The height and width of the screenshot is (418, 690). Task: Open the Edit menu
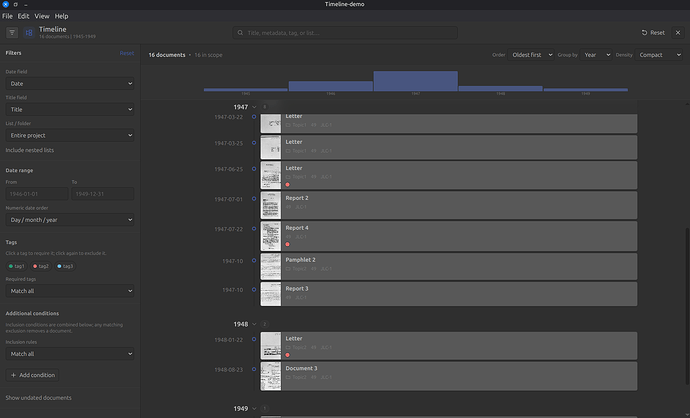[23, 16]
